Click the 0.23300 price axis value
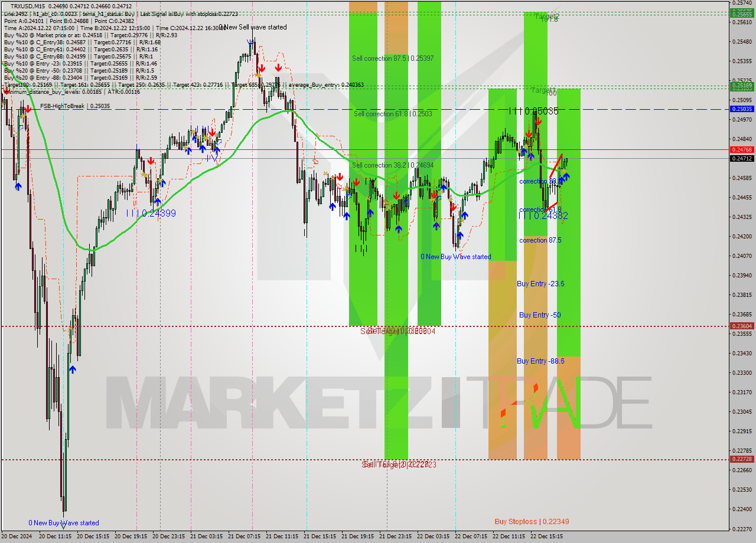756x543 pixels. tap(742, 372)
